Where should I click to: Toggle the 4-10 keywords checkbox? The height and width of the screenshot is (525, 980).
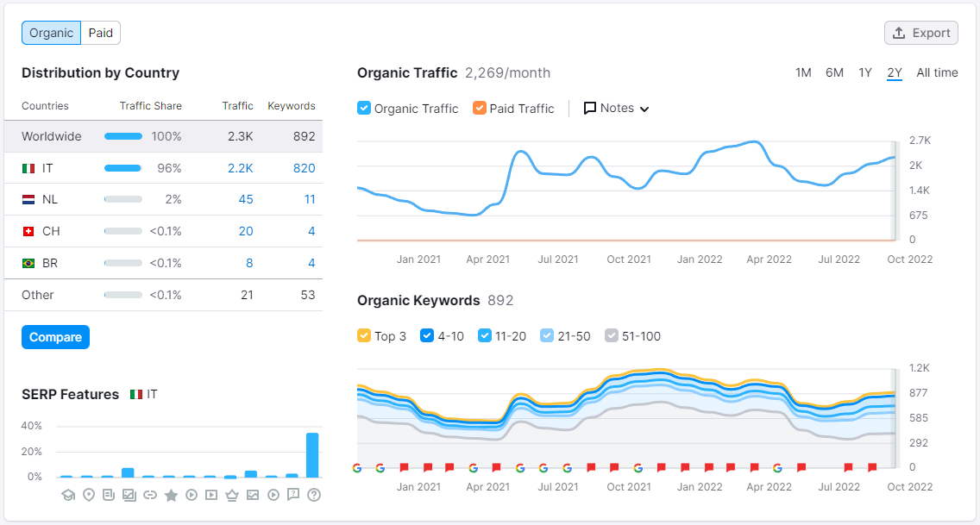click(x=427, y=336)
